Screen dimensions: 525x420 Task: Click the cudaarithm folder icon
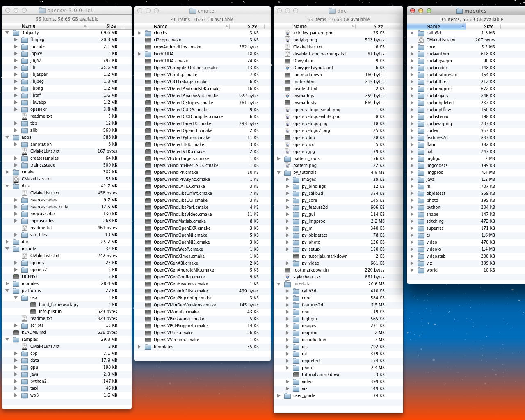(x=421, y=54)
